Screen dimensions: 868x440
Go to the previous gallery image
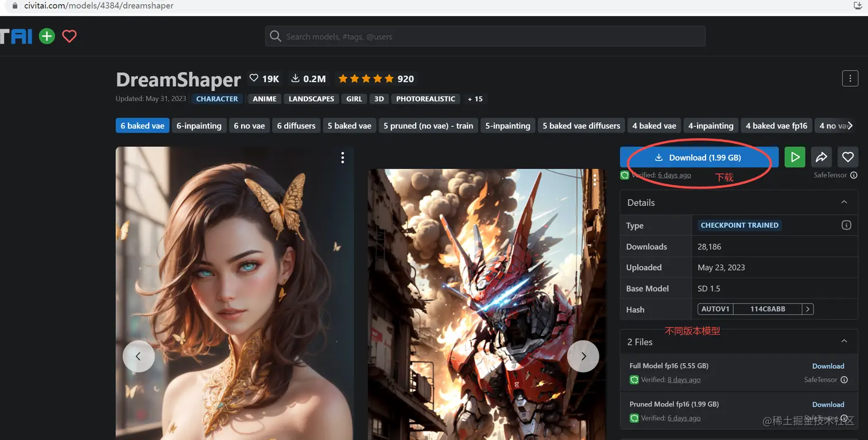point(138,356)
